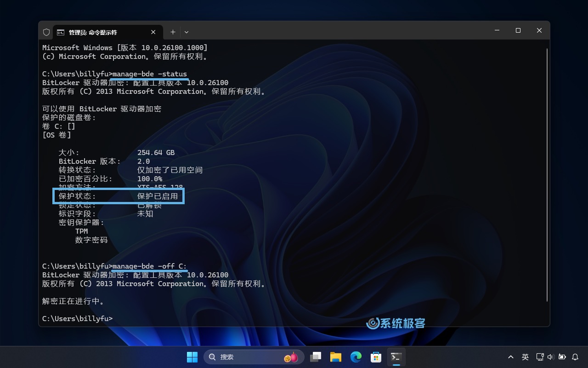The image size is (588, 368).
Task: Click the 数字密码 key protector line
Action: coord(91,240)
